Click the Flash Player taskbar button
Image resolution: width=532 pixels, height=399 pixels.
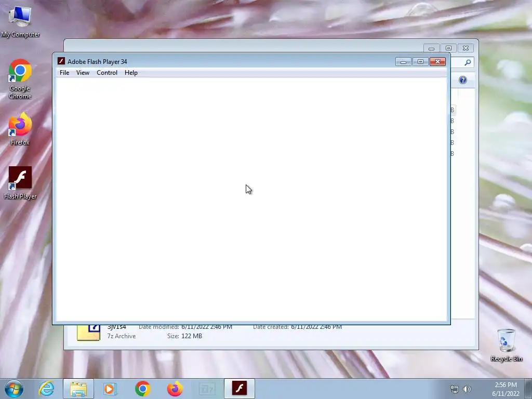[239, 389]
